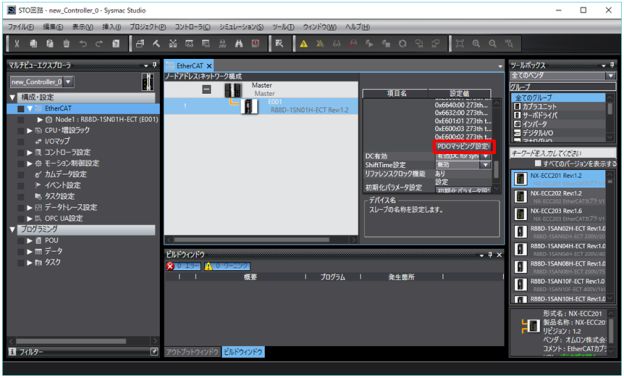Click the zoom-in magnifier toolbar icon
Image resolution: width=624 pixels, height=378 pixels.
pos(476,44)
